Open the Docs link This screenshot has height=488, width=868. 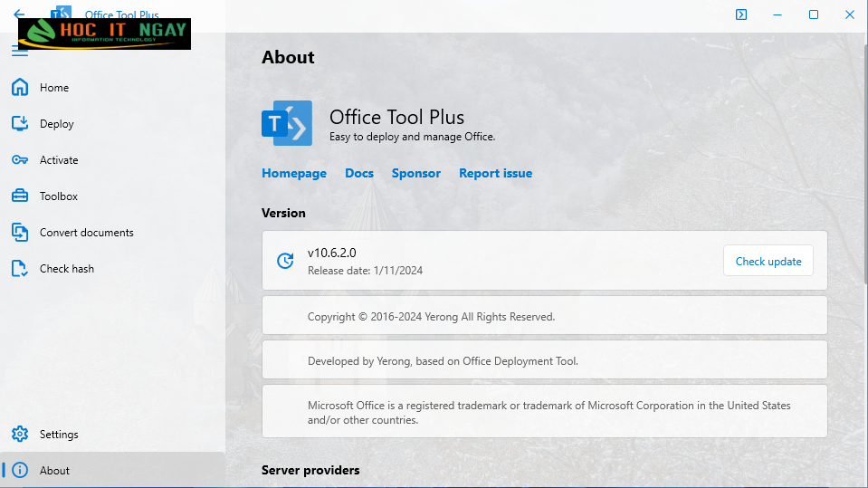pos(359,173)
